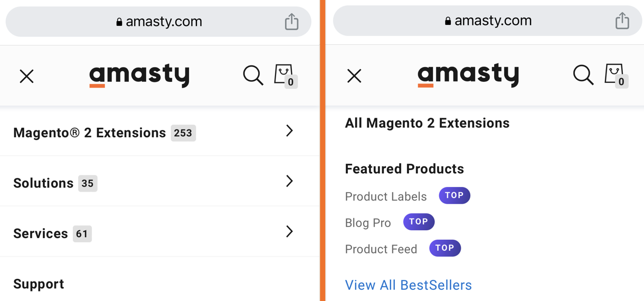Open search in right panel header
Viewport: 644px width, 301px height.
[583, 75]
